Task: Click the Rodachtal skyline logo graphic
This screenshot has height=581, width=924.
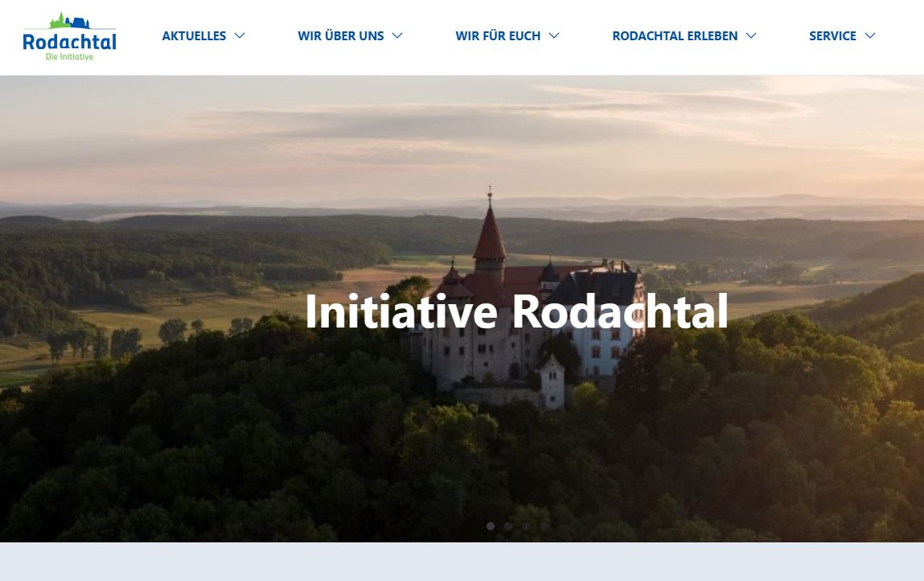Action: (x=69, y=21)
